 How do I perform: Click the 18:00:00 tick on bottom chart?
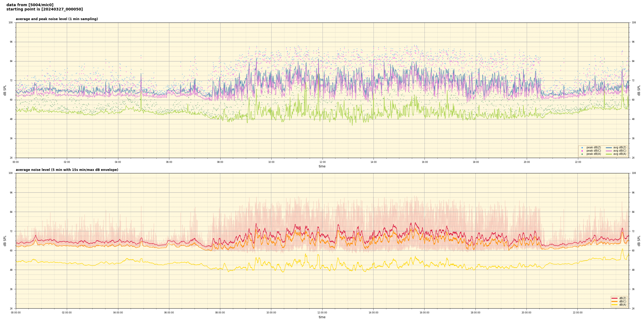(x=475, y=313)
